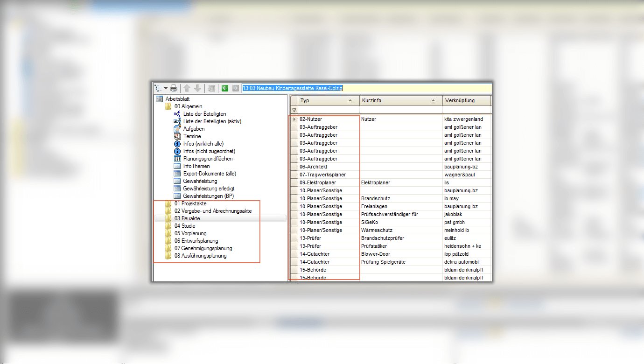Viewport: 644px width, 364px height.
Task: Select the 03 Bauakte folder
Action: (x=187, y=218)
